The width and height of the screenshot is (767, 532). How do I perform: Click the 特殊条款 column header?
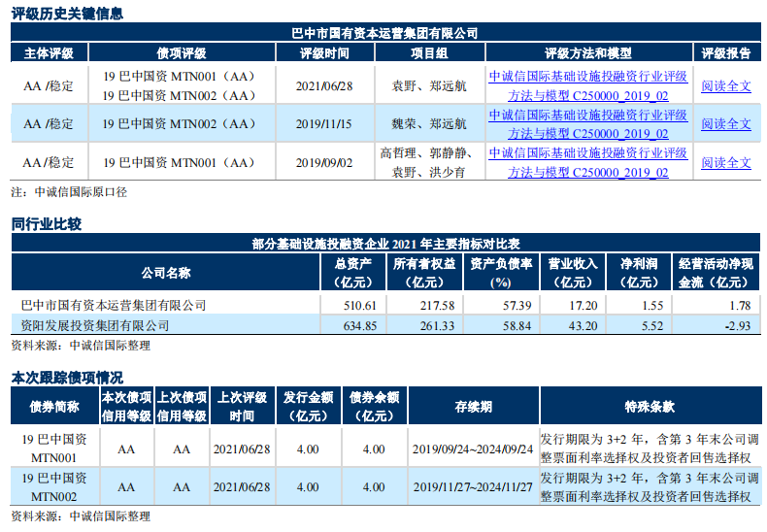650,407
